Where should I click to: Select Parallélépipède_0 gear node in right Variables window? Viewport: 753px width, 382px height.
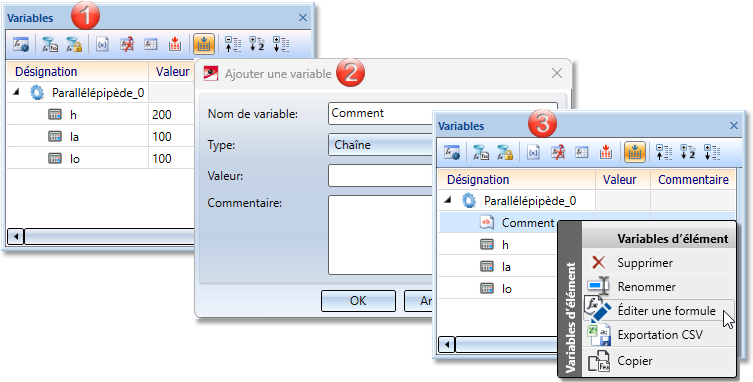coord(519,200)
